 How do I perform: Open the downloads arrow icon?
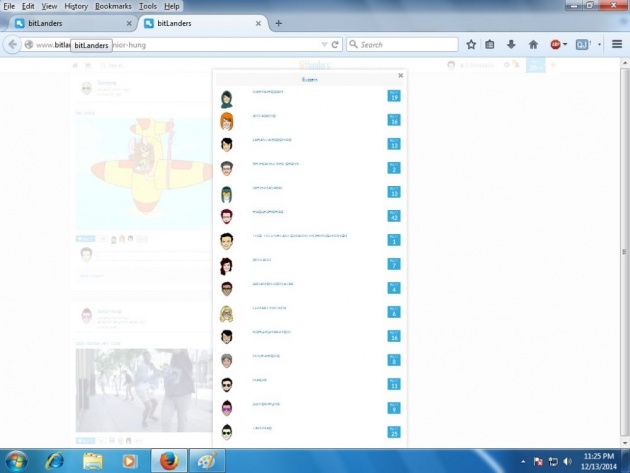coord(511,45)
